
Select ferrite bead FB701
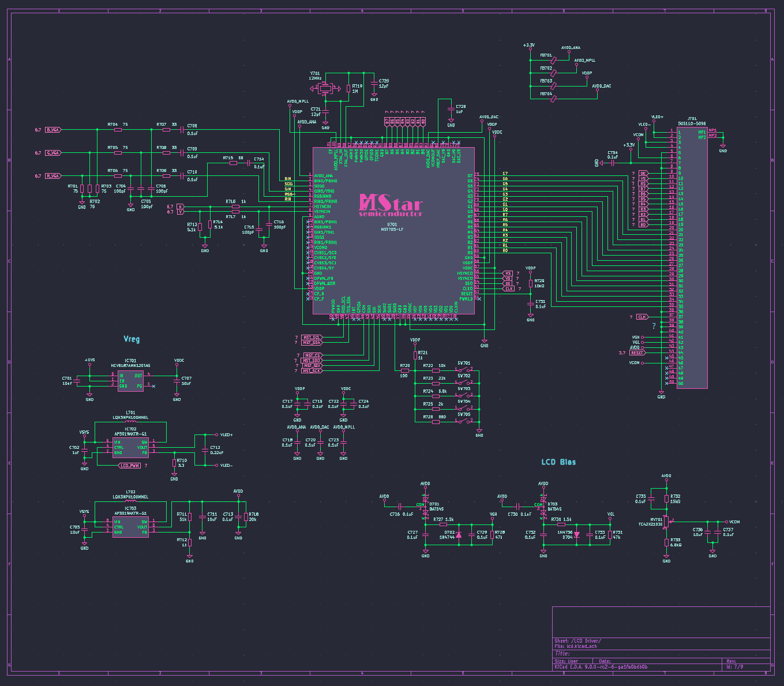point(553,59)
